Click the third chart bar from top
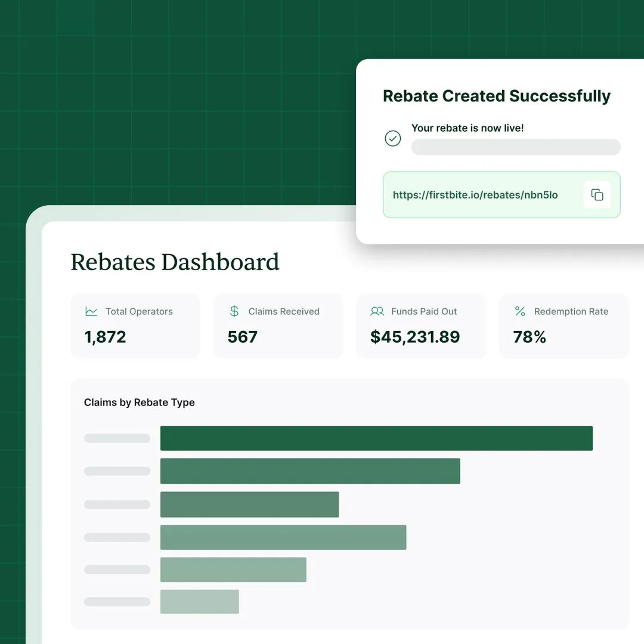Viewport: 644px width, 644px height. [249, 504]
